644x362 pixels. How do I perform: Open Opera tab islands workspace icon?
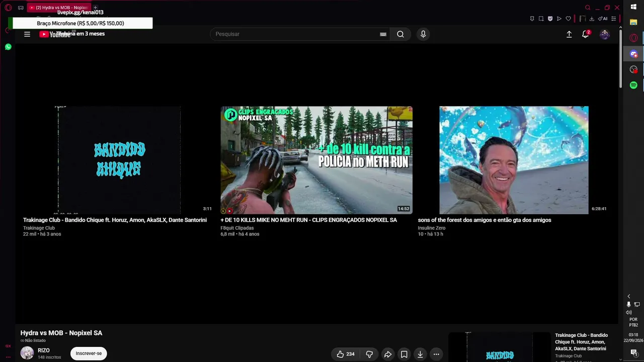point(21,8)
